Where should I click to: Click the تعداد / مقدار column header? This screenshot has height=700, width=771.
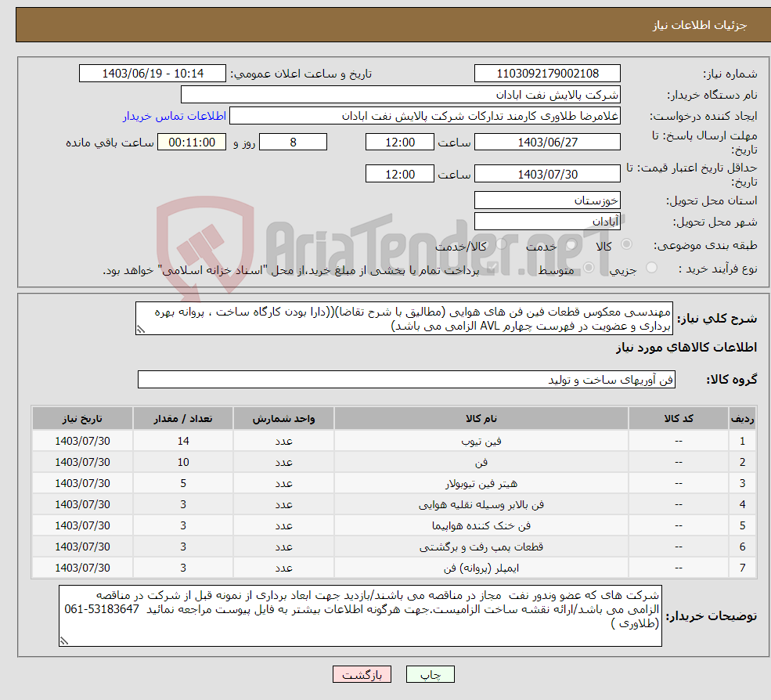click(x=183, y=419)
